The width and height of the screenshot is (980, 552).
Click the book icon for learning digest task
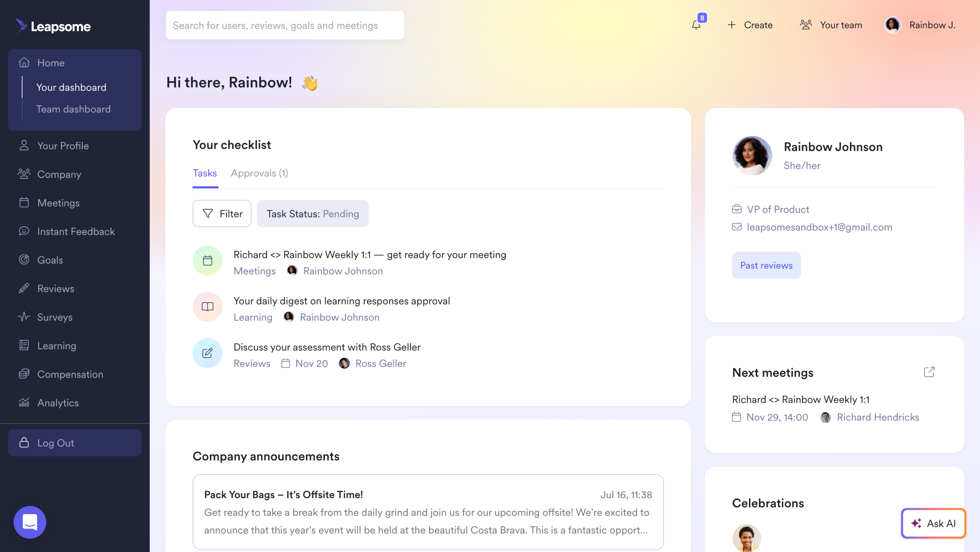click(207, 307)
